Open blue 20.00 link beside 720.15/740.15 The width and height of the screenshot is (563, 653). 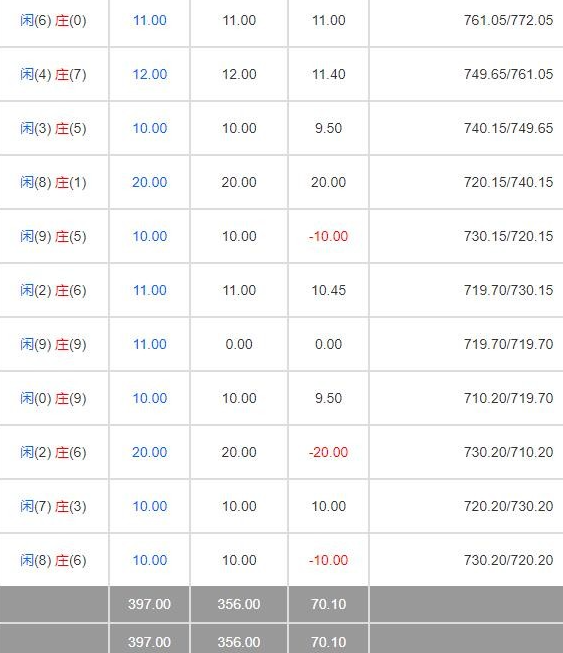[x=149, y=182]
